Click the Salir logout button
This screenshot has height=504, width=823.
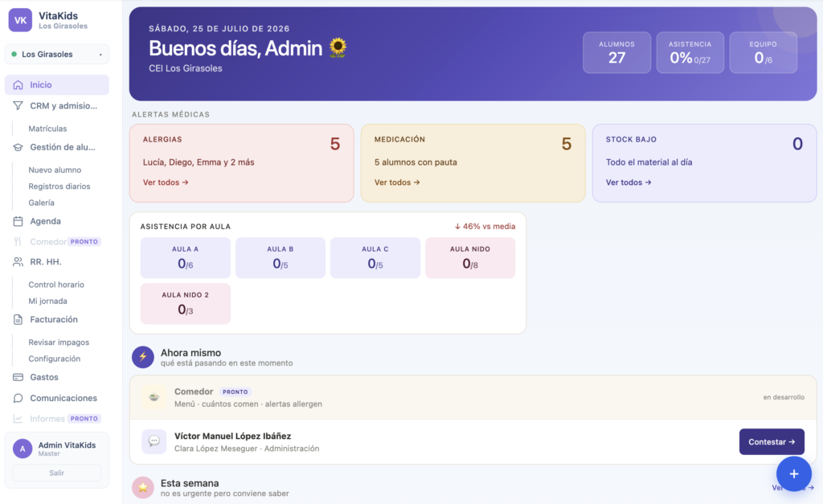pyautogui.click(x=57, y=473)
